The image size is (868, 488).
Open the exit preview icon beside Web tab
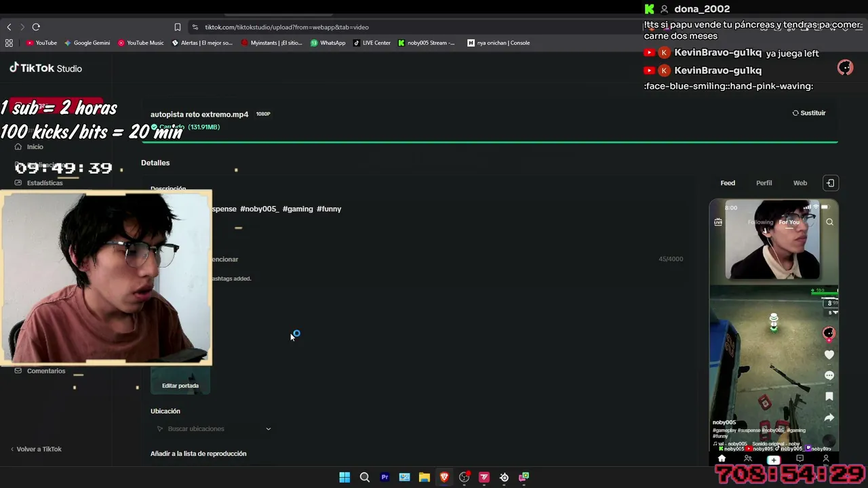[x=830, y=183]
